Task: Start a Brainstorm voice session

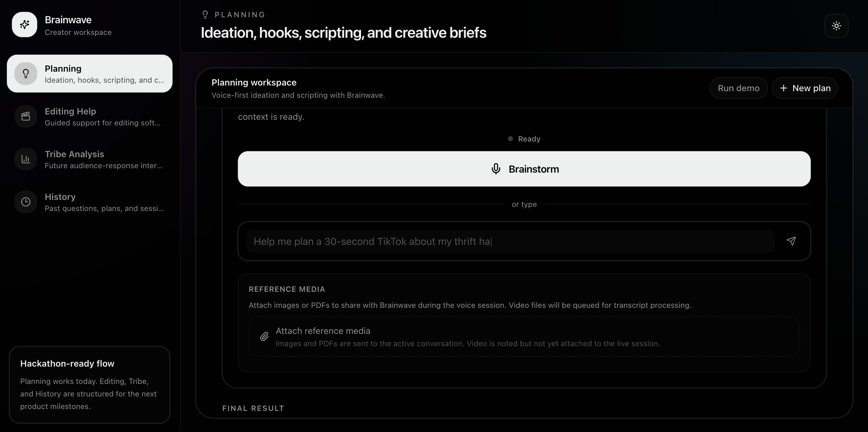Action: (x=524, y=169)
